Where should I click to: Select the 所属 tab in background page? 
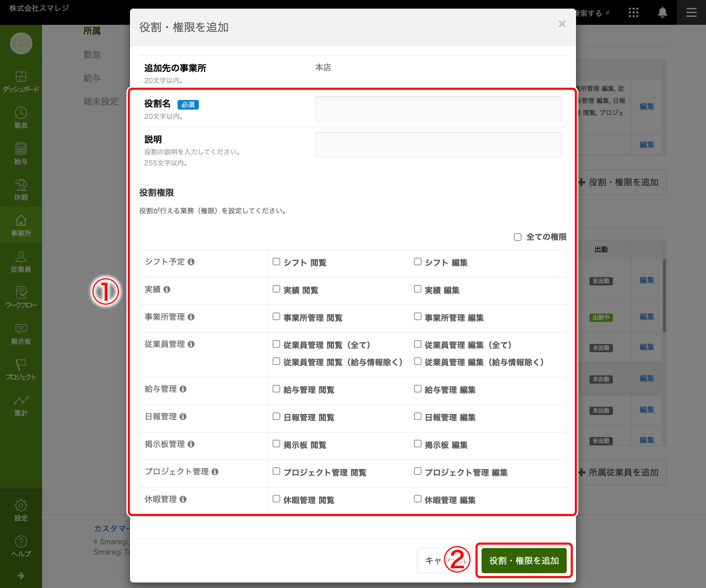click(92, 31)
